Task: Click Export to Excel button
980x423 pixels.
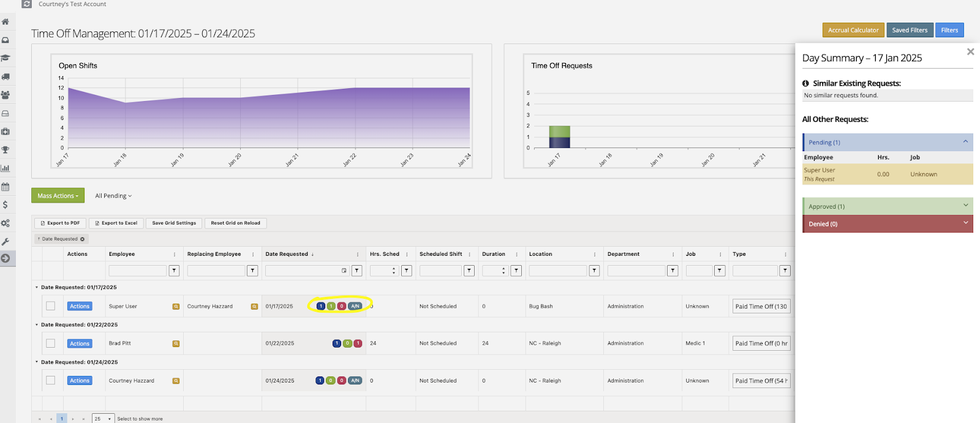Action: tap(116, 223)
